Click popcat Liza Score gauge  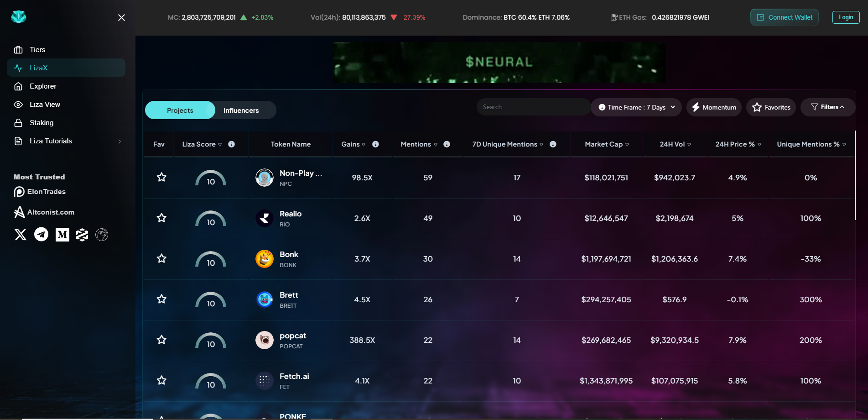(211, 341)
